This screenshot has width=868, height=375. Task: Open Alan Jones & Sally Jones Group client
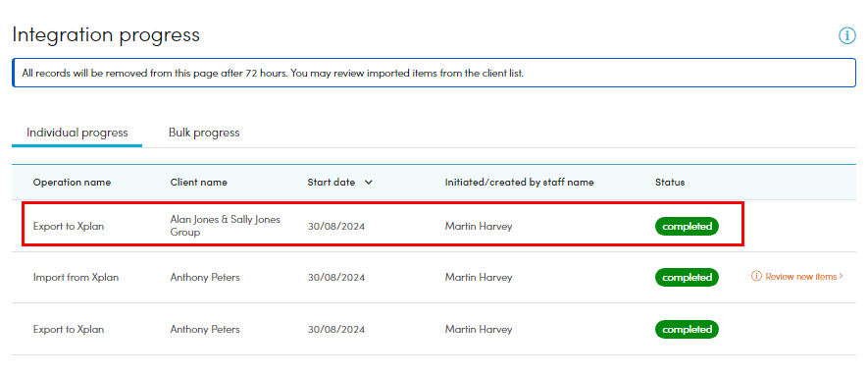pos(226,226)
